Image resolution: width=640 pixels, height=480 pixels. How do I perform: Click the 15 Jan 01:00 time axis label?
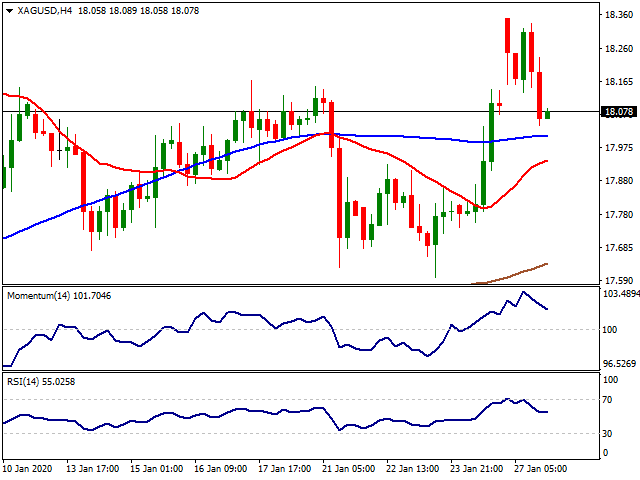tap(157, 469)
